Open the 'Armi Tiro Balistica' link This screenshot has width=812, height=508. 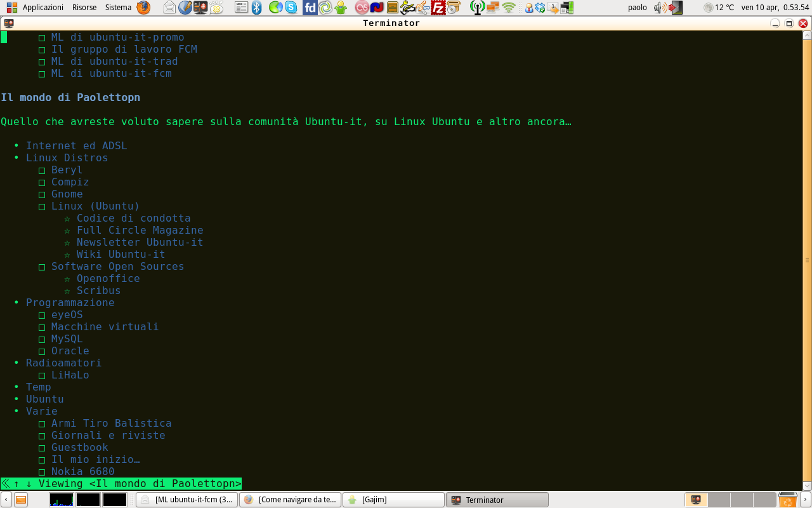112,424
